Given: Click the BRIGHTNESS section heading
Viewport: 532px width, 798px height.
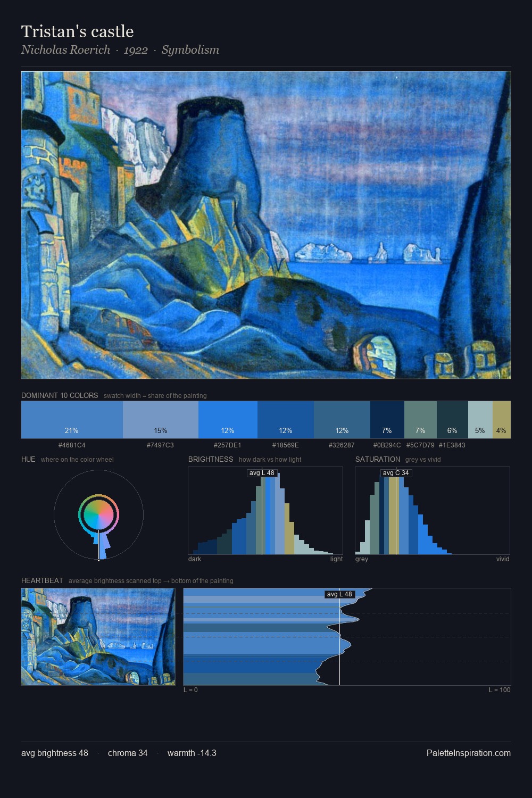Looking at the screenshot, I should [x=211, y=459].
